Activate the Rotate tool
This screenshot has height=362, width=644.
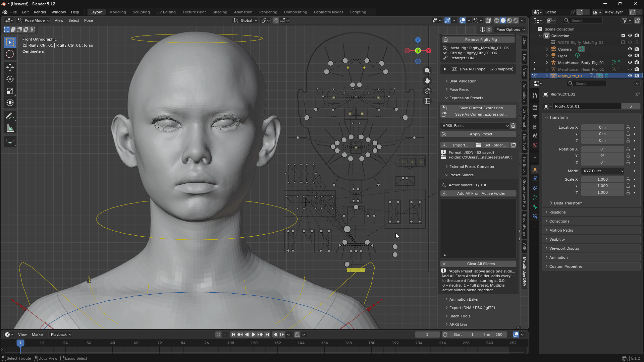coord(10,79)
